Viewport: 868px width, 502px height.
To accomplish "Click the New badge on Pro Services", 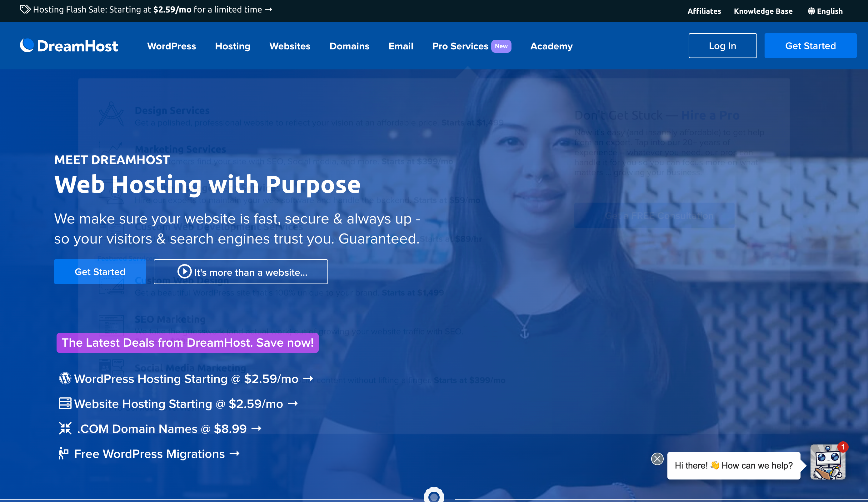I will point(501,46).
